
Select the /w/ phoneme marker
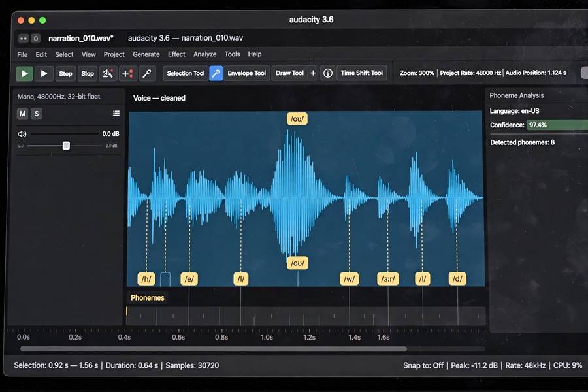(349, 279)
